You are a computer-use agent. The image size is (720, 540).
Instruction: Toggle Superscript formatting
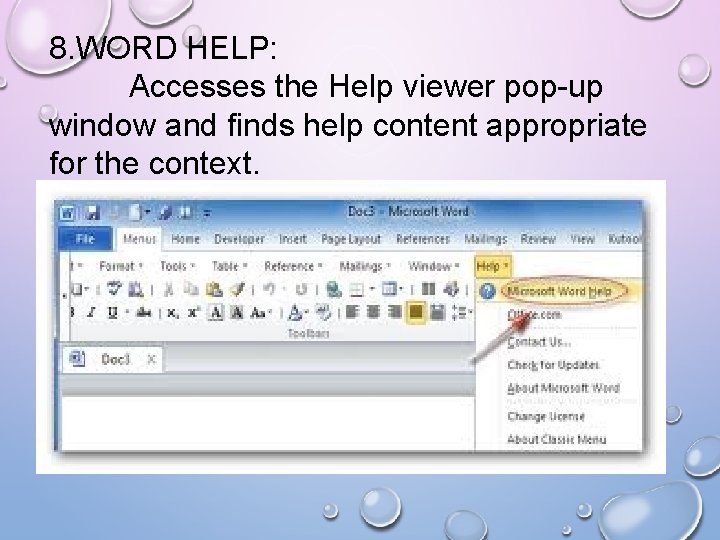pos(194,313)
